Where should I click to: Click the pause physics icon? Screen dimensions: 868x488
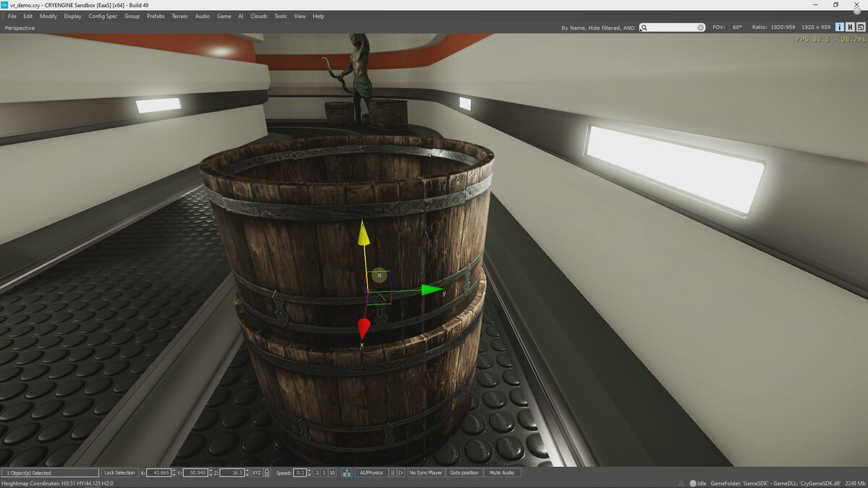pyautogui.click(x=393, y=473)
